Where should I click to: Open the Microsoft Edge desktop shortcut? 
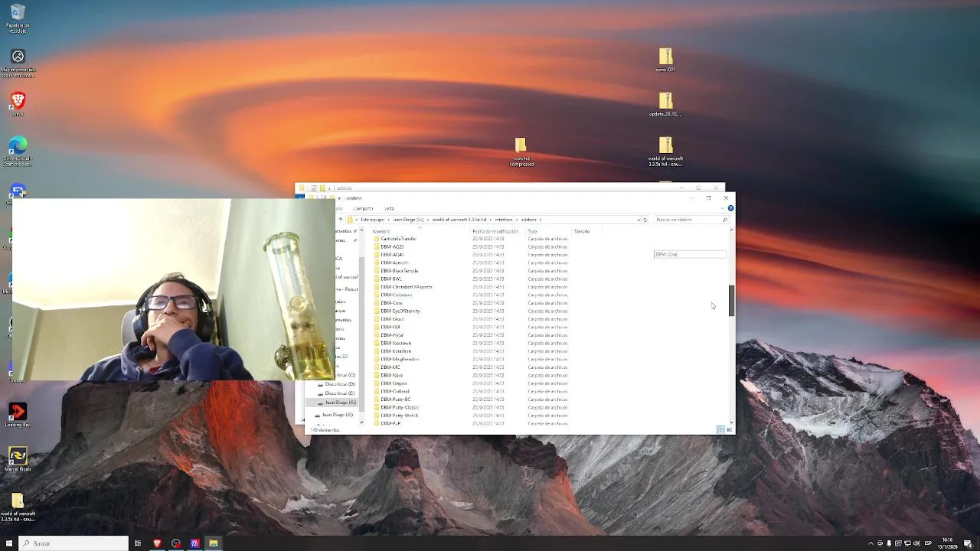18,151
